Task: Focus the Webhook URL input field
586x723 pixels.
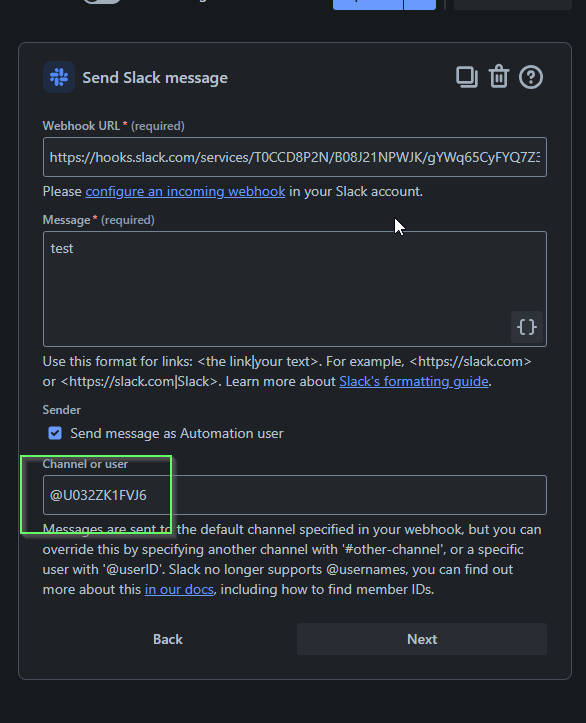Action: (x=295, y=157)
